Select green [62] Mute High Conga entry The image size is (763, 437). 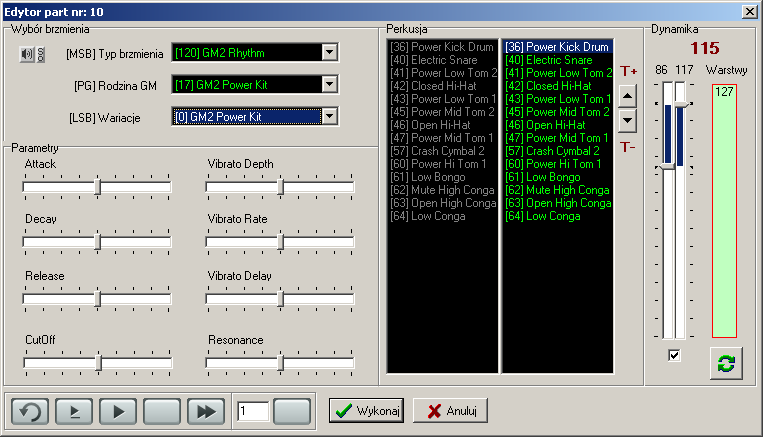coord(557,190)
